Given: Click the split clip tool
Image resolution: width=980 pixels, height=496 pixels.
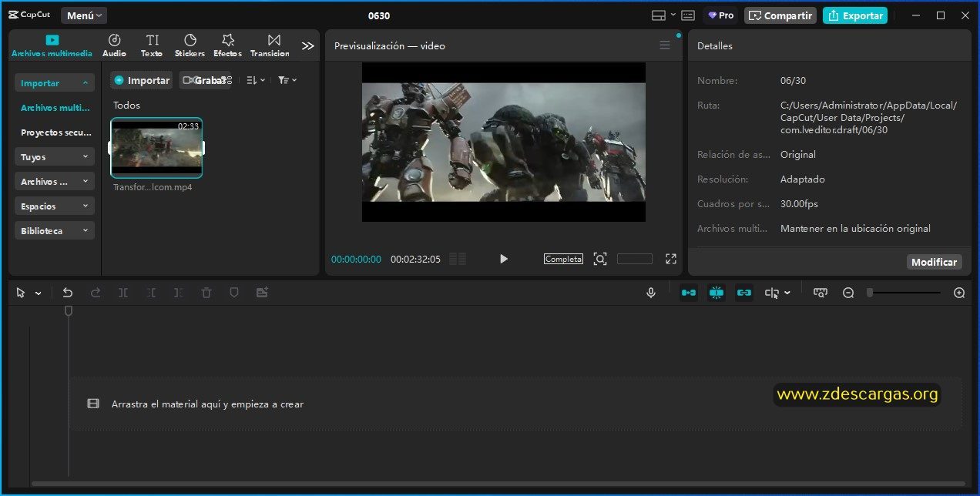Looking at the screenshot, I should (x=123, y=293).
